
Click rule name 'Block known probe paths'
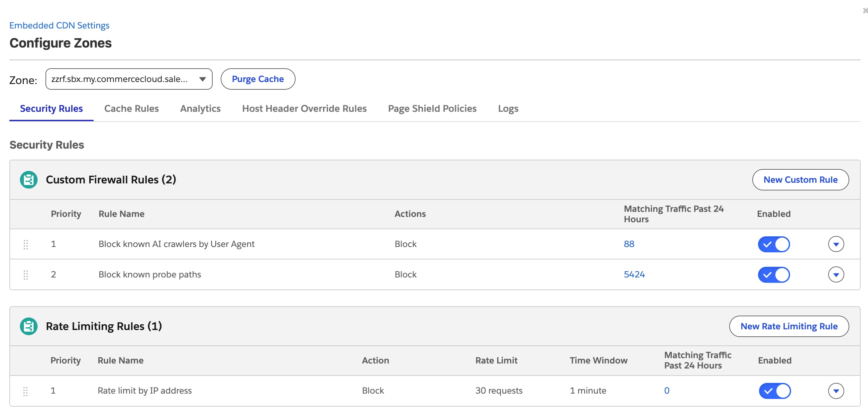pos(149,274)
